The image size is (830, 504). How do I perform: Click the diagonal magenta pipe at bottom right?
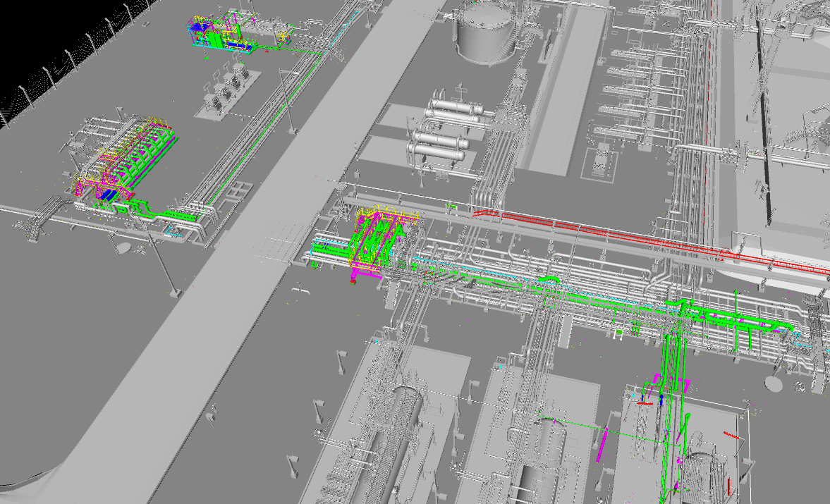click(x=604, y=443)
